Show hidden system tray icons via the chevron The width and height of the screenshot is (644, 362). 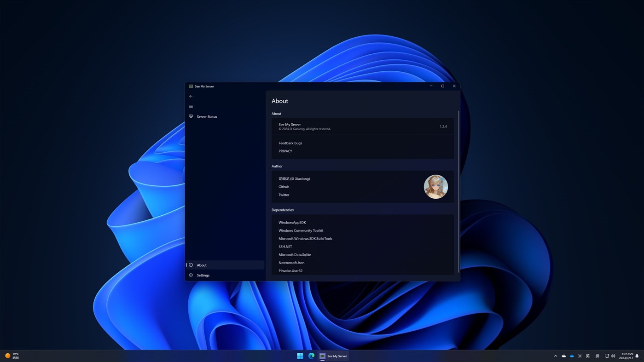(x=556, y=356)
